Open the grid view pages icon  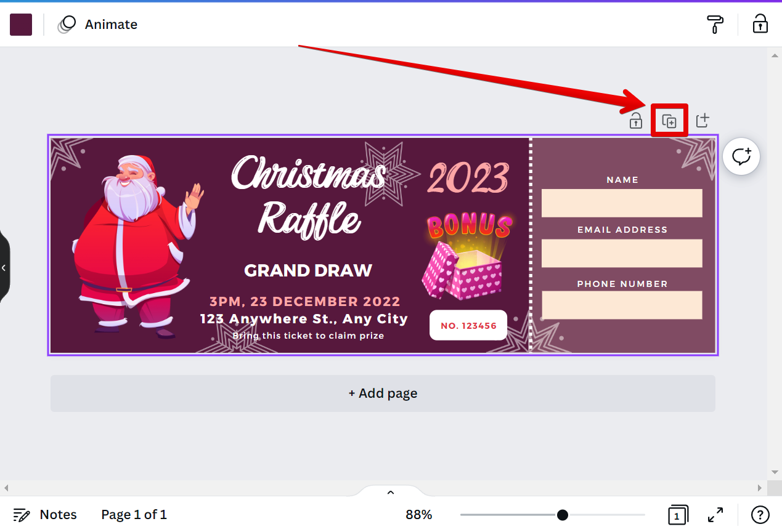(678, 515)
